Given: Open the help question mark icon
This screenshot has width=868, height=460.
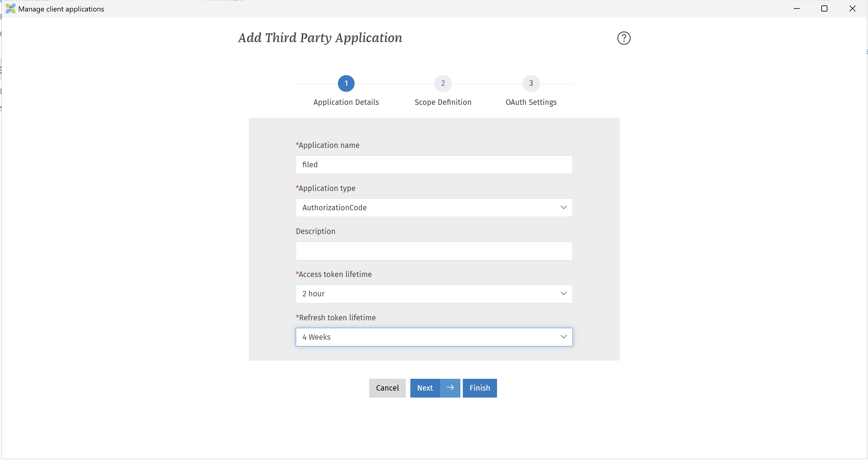Looking at the screenshot, I should pos(624,38).
